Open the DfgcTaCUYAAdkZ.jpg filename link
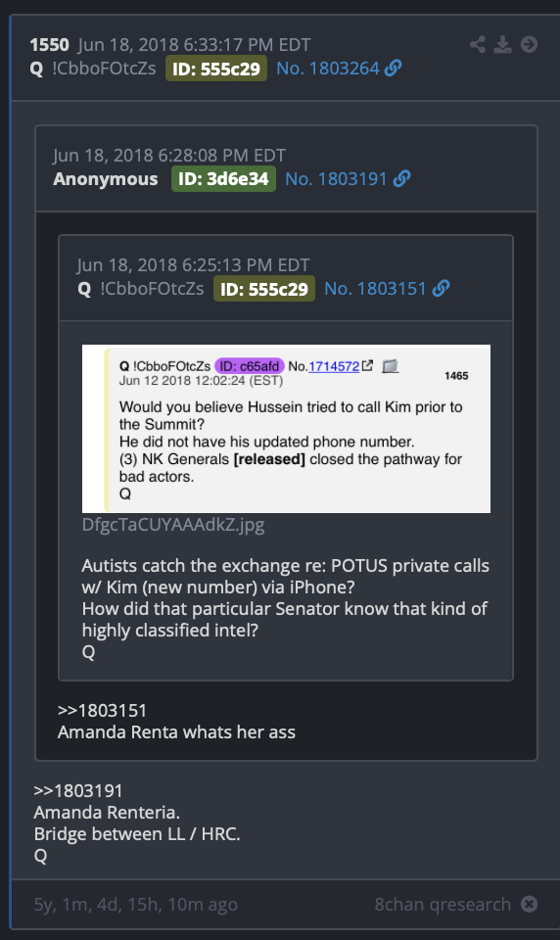The image size is (560, 940). pos(173,525)
